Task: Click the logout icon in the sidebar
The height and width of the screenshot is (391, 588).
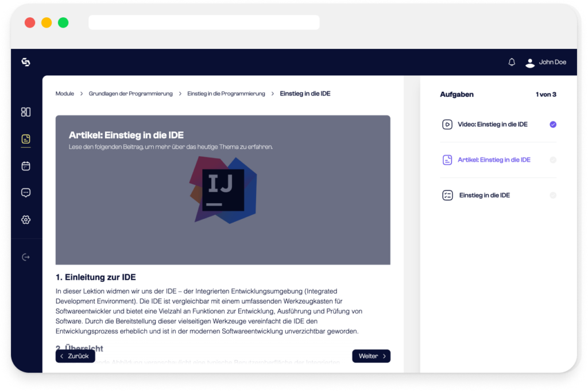Action: pyautogui.click(x=26, y=257)
